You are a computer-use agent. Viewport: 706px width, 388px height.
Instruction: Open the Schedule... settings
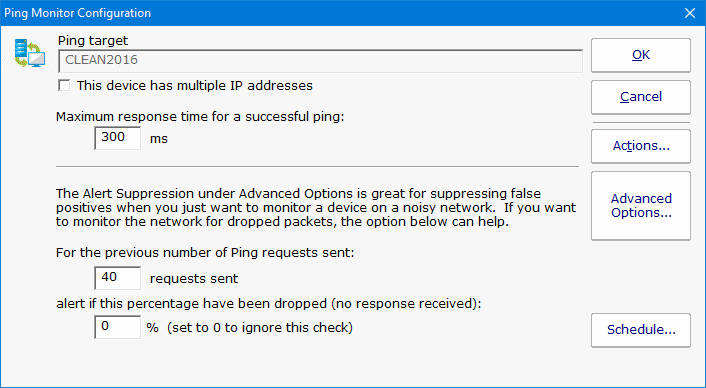point(641,330)
